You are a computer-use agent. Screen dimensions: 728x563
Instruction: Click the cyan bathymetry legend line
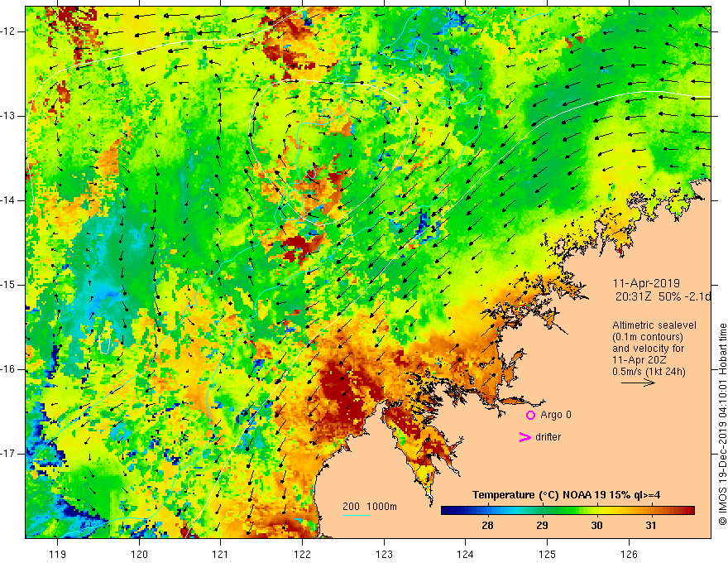(357, 515)
